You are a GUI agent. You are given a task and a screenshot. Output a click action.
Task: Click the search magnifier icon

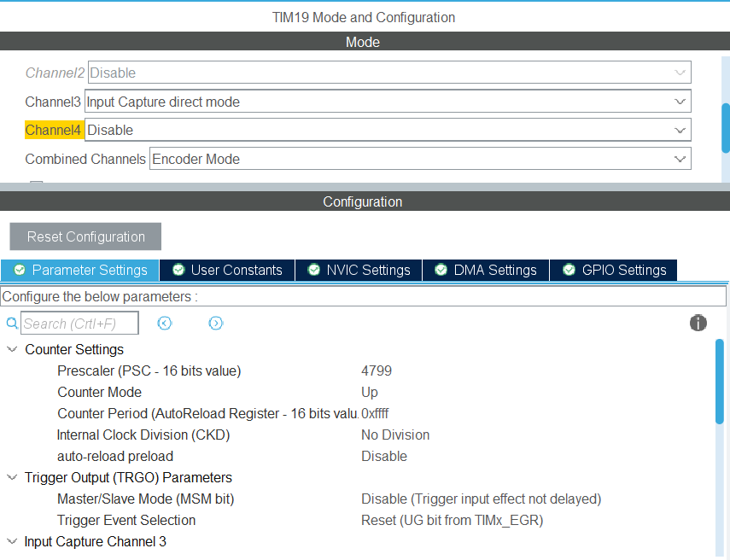(x=12, y=323)
